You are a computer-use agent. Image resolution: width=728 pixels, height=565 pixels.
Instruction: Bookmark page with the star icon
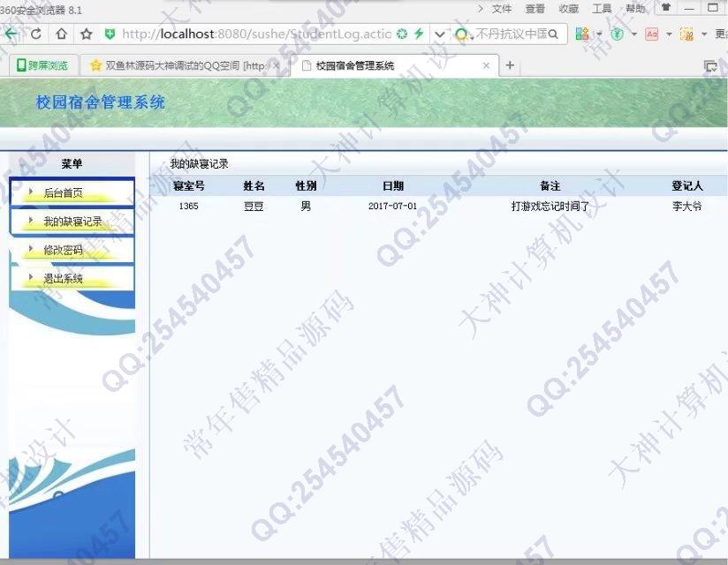87,34
